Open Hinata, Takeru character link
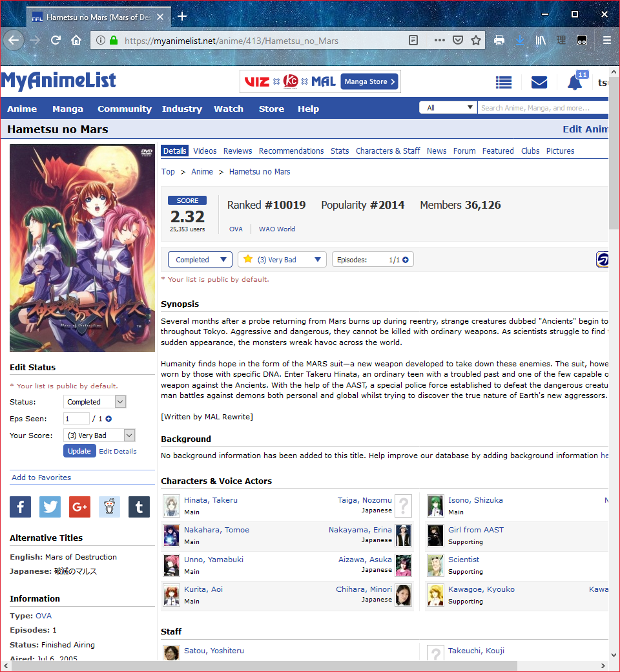Viewport: 620px width, 672px height. [211, 500]
